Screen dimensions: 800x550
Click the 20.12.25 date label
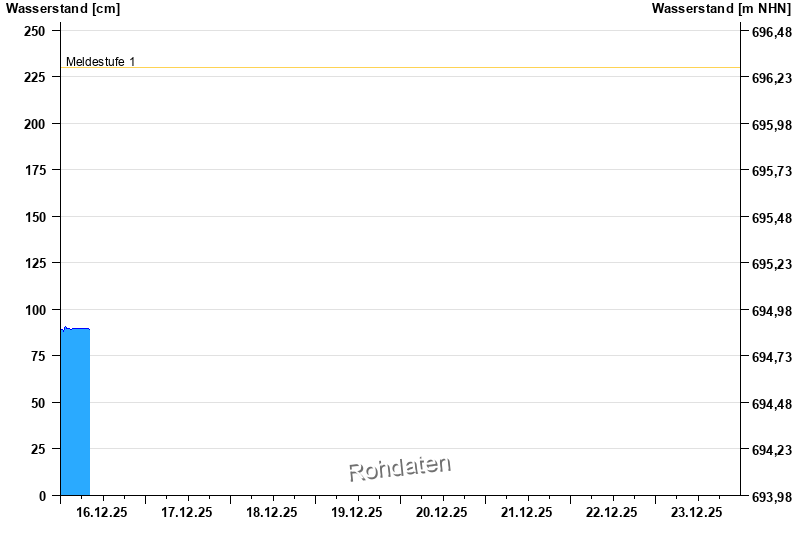pos(442,512)
